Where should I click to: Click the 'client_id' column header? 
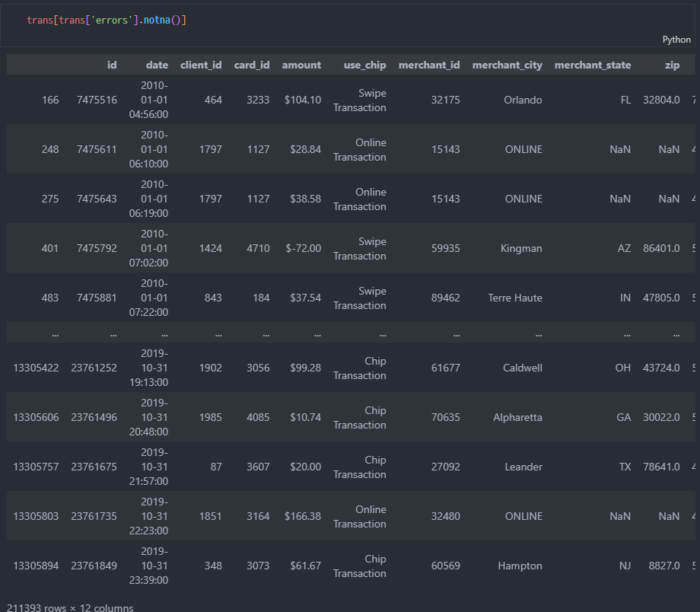[201, 65]
